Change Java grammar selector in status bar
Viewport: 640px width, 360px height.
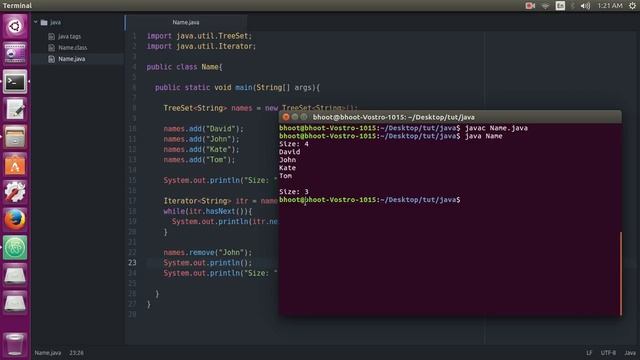pos(630,353)
